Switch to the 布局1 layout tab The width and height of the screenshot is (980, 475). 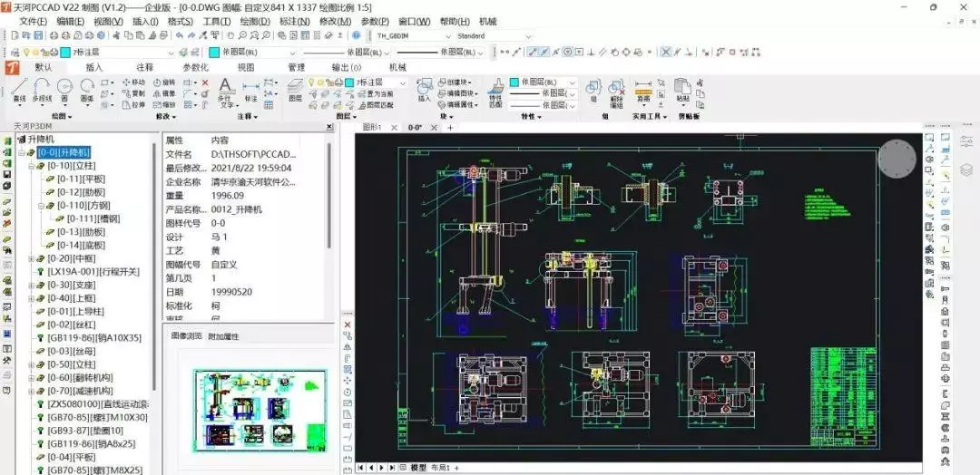coord(441,468)
